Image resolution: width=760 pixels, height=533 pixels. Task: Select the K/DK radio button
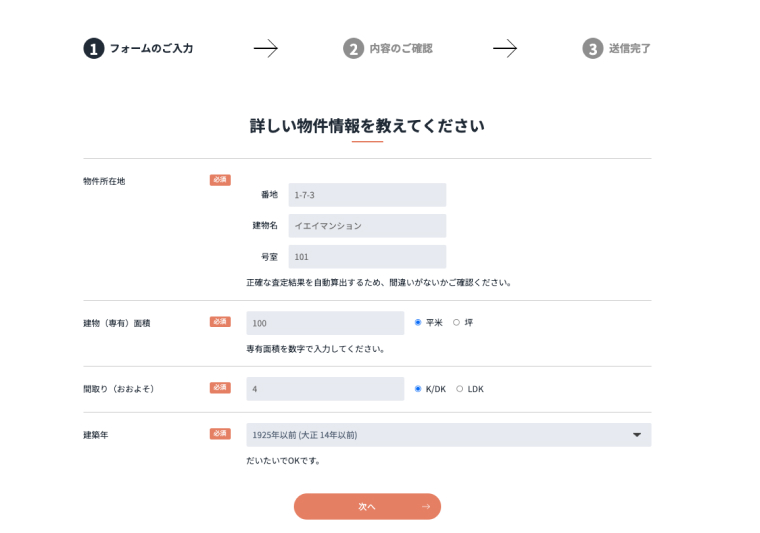point(418,389)
